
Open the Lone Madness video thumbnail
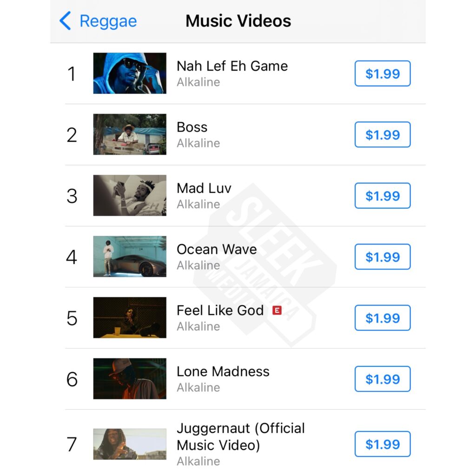click(x=130, y=378)
